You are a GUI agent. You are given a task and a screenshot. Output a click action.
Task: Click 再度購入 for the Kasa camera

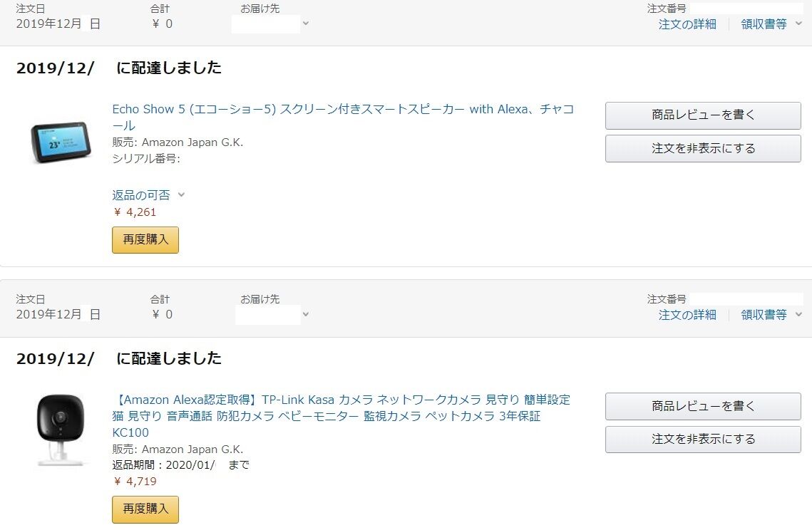click(x=145, y=509)
